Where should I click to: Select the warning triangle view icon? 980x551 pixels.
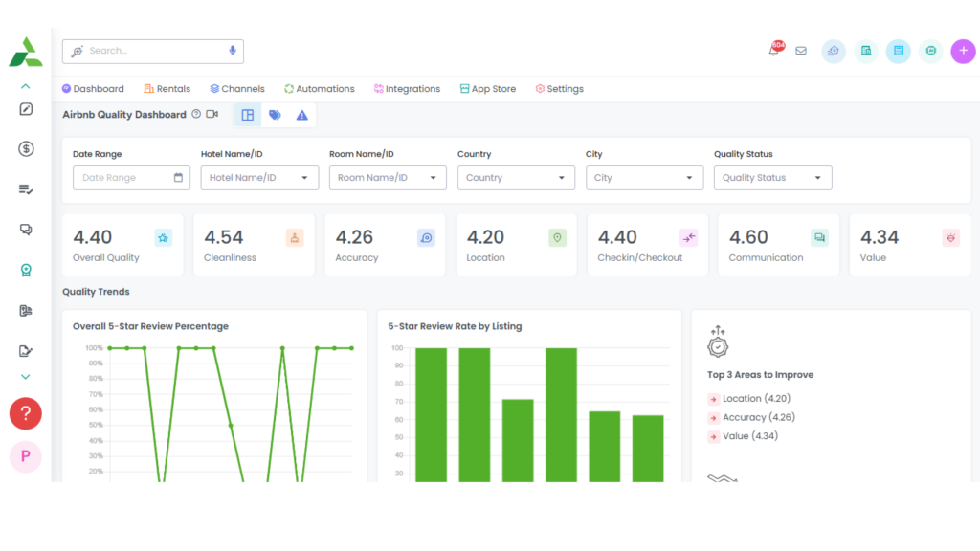pos(301,115)
